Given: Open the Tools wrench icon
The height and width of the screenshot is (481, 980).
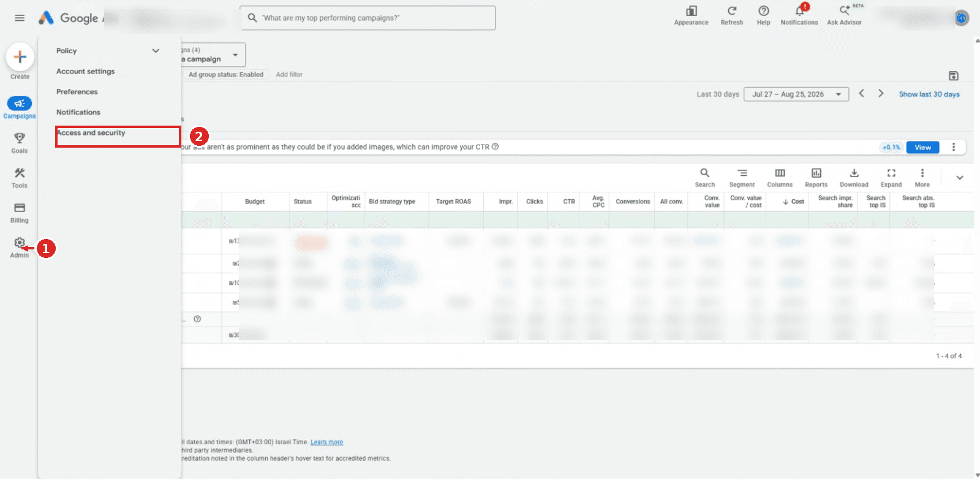Looking at the screenshot, I should (x=20, y=173).
